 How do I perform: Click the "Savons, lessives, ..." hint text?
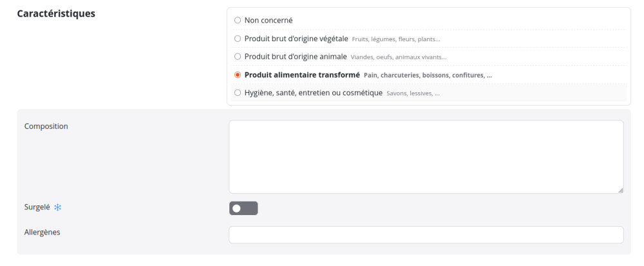pyautogui.click(x=413, y=94)
